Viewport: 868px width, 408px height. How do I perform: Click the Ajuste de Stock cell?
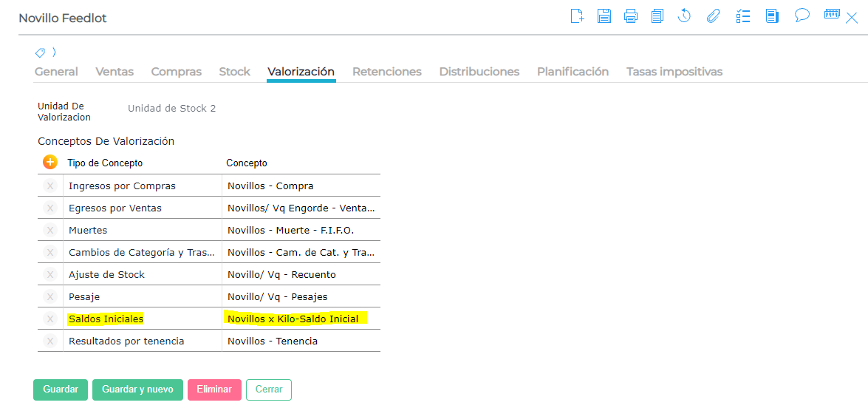coord(143,274)
